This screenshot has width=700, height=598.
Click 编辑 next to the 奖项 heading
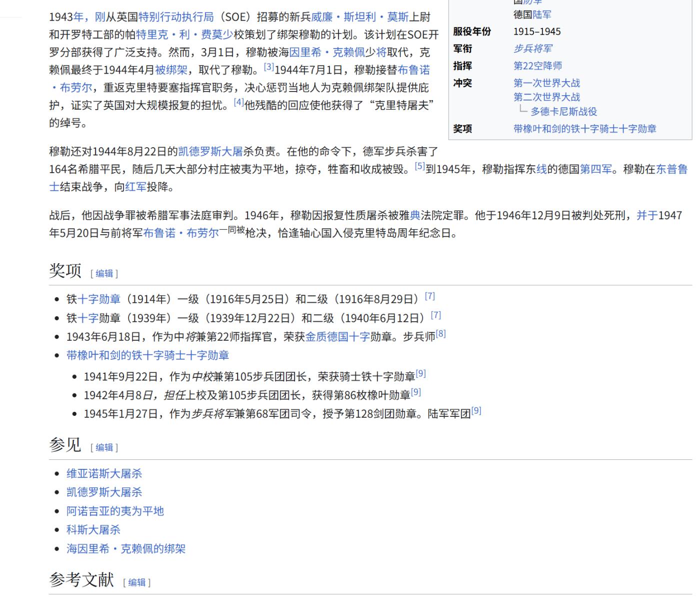103,273
